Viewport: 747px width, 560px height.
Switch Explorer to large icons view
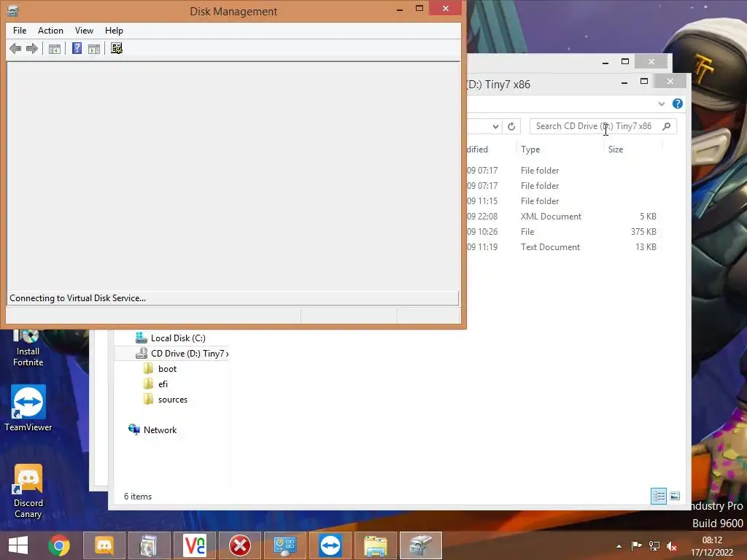(675, 496)
